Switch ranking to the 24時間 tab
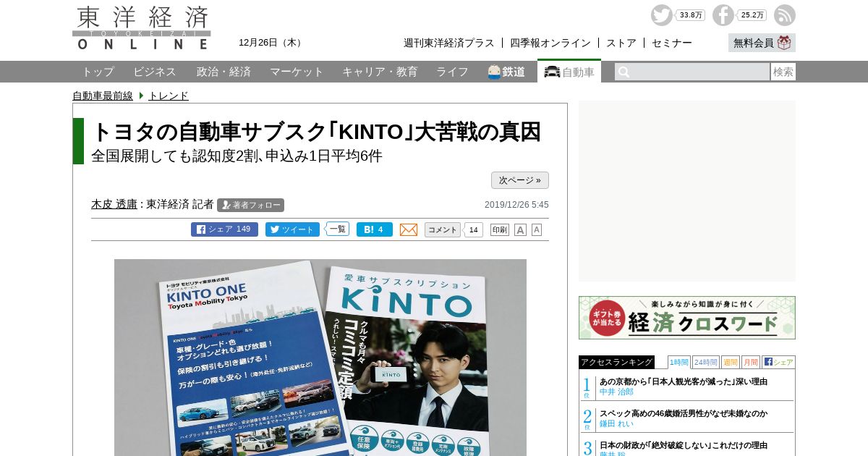The image size is (868, 456). (706, 362)
